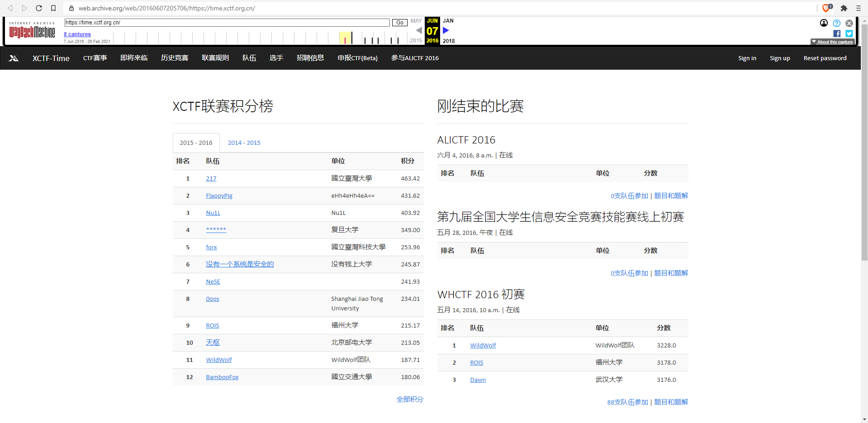Screen dimensions: 868x423
Task: Click the Wayback Machine logo
Action: 32,30
